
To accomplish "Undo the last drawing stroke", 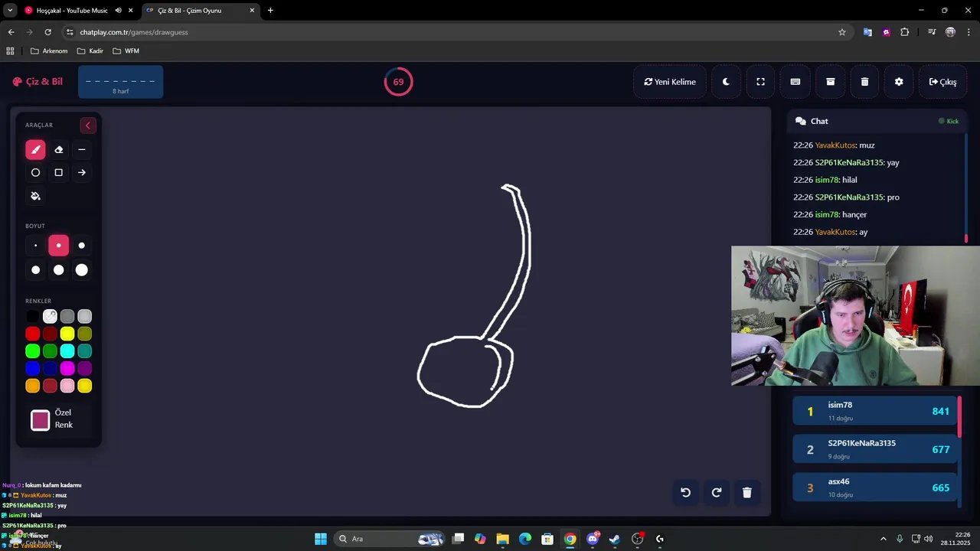I will point(686,493).
